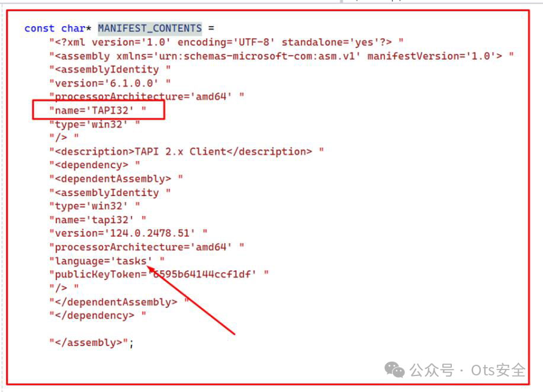Click the language='tasks' line
Viewport: 543px width, 392px height.
[x=107, y=261]
